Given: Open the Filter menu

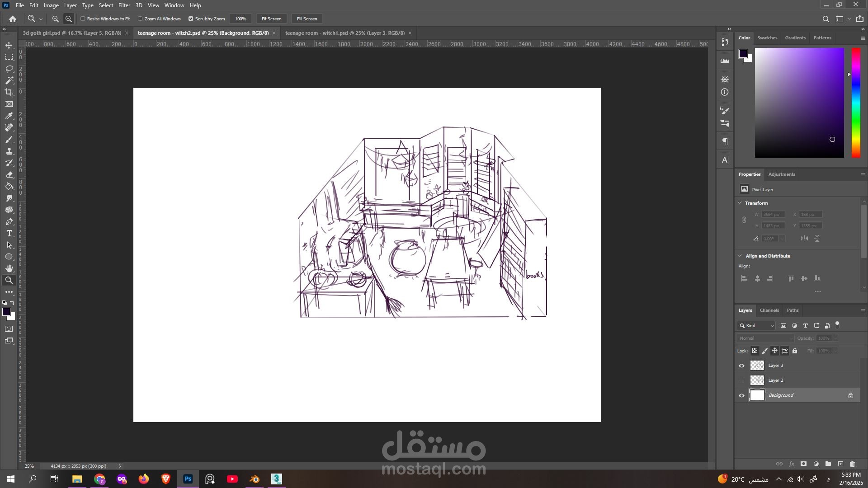Looking at the screenshot, I should (124, 5).
